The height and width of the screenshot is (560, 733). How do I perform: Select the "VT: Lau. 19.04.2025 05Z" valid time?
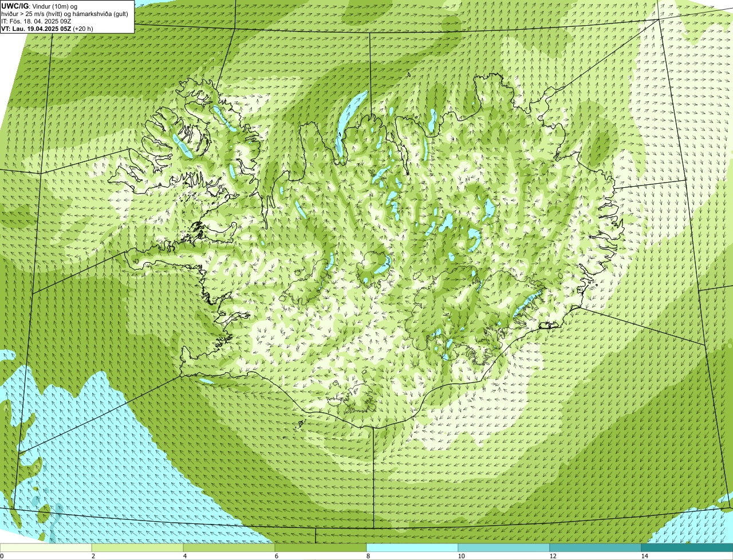point(37,29)
